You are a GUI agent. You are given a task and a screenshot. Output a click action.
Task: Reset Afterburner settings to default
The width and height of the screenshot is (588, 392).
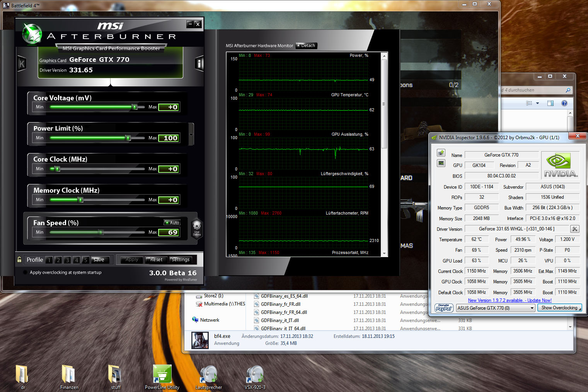click(156, 260)
